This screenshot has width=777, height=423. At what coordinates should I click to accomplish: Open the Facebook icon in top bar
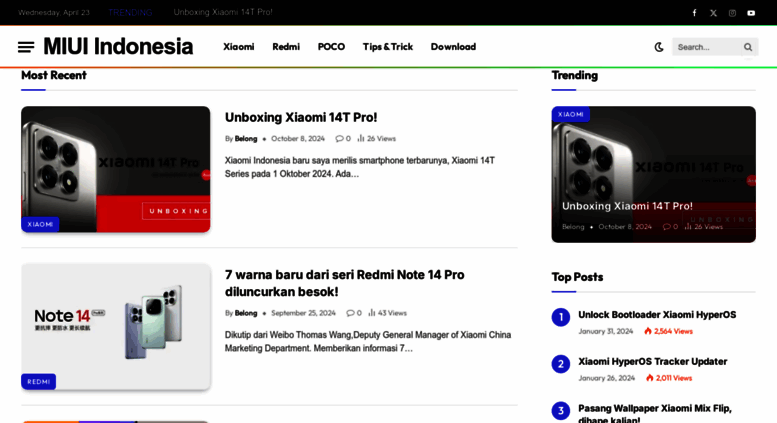coord(694,13)
